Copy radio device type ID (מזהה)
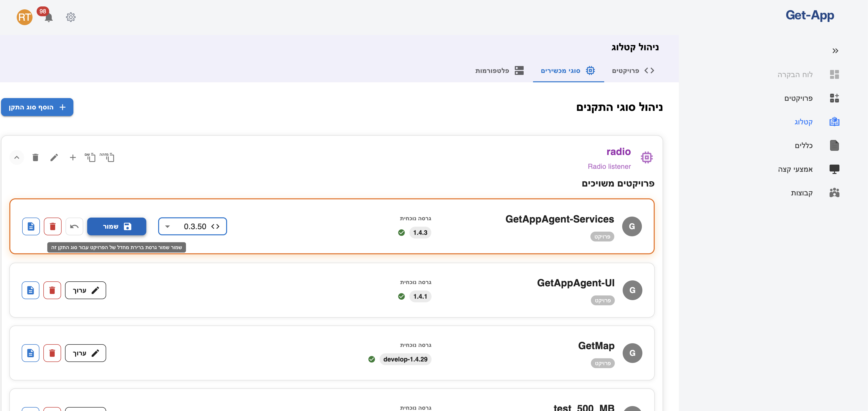The height and width of the screenshot is (411, 868). pos(107,157)
